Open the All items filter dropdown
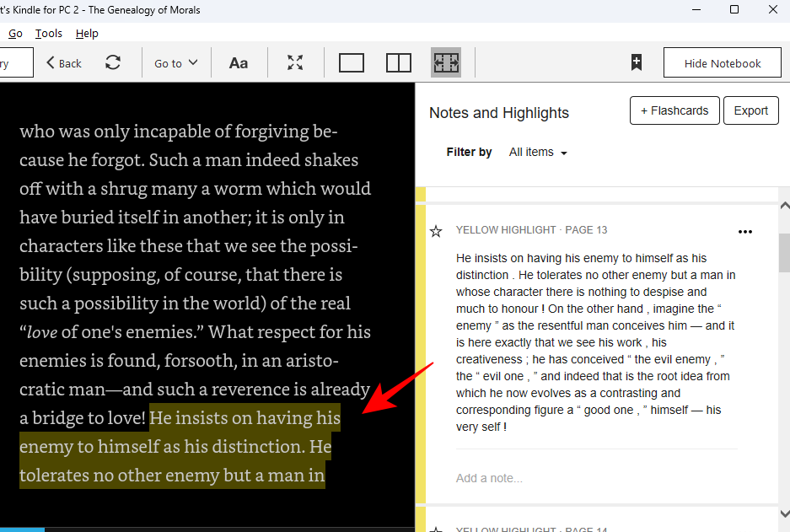The height and width of the screenshot is (532, 790). click(x=538, y=153)
